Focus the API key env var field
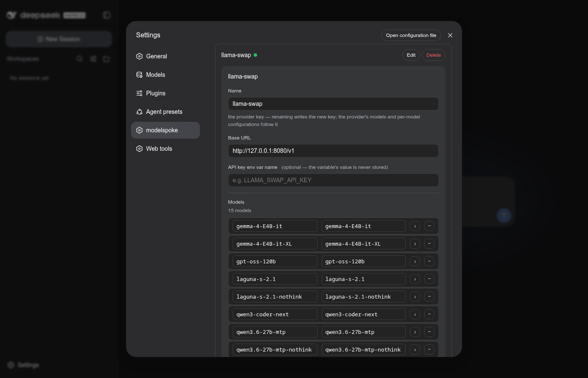 [333, 180]
